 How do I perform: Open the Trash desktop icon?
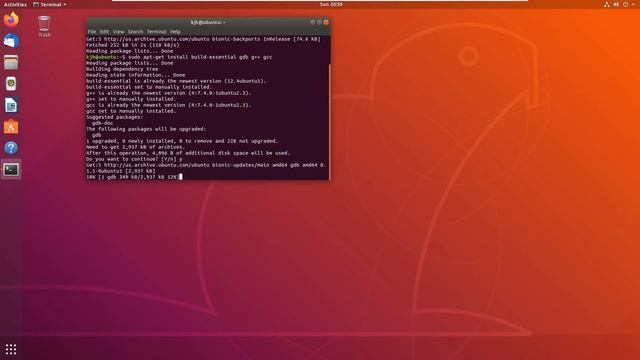point(44,27)
